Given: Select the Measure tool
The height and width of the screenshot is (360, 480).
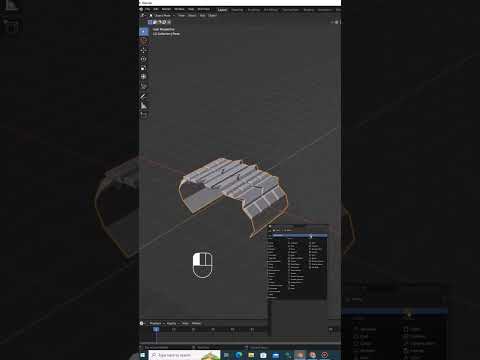Looking at the screenshot, I should (x=144, y=106).
